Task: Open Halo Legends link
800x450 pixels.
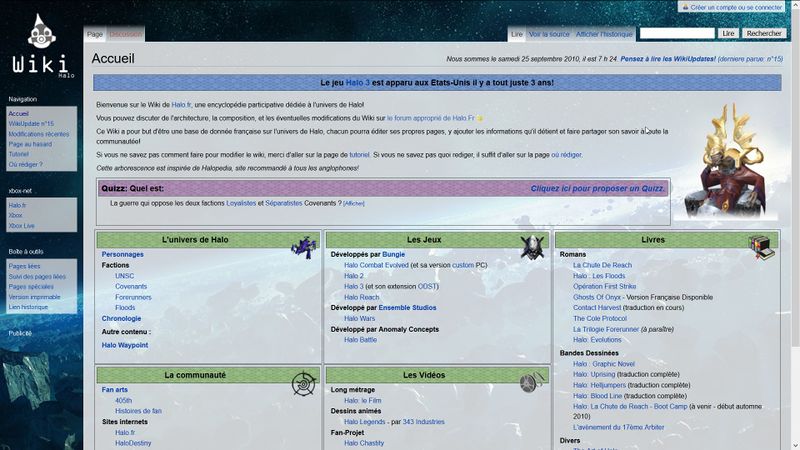Action: click(x=364, y=422)
